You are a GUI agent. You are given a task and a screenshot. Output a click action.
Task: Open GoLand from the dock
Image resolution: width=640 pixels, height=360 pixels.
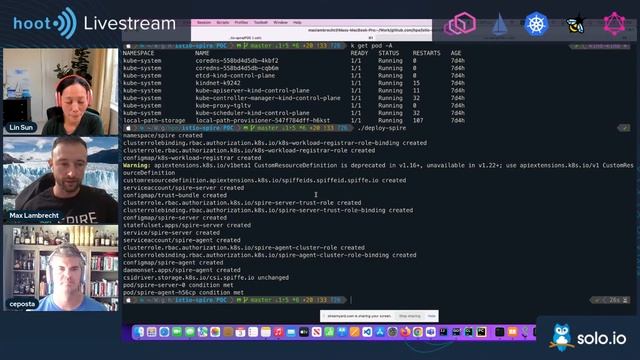tap(456, 332)
